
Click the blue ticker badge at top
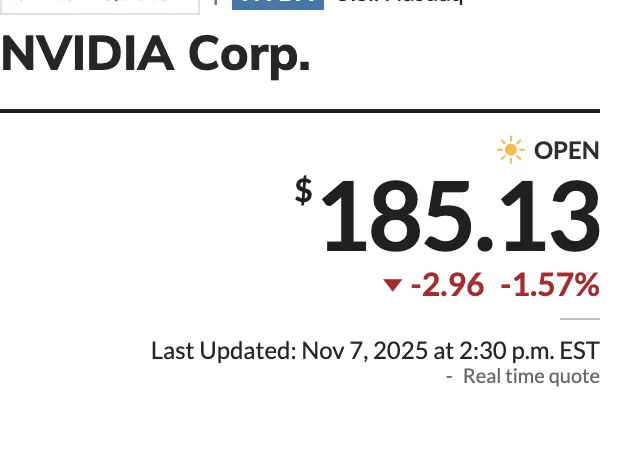point(278,3)
